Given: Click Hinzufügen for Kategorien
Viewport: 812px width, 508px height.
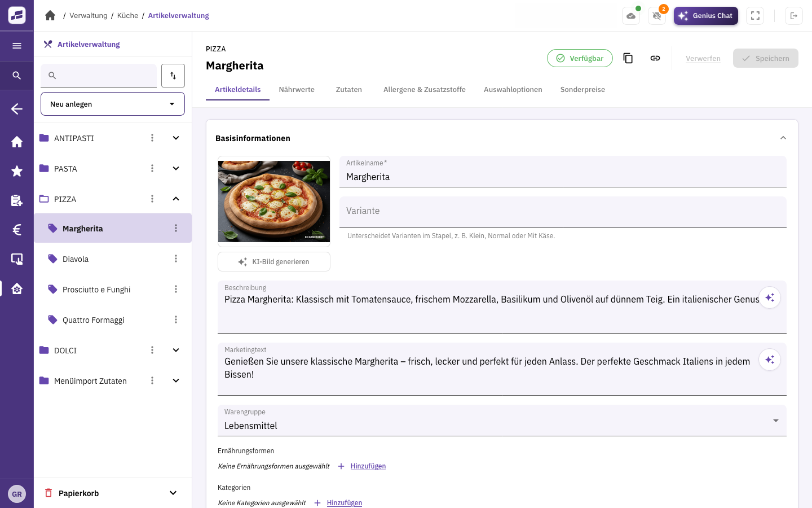Looking at the screenshot, I should (345, 503).
